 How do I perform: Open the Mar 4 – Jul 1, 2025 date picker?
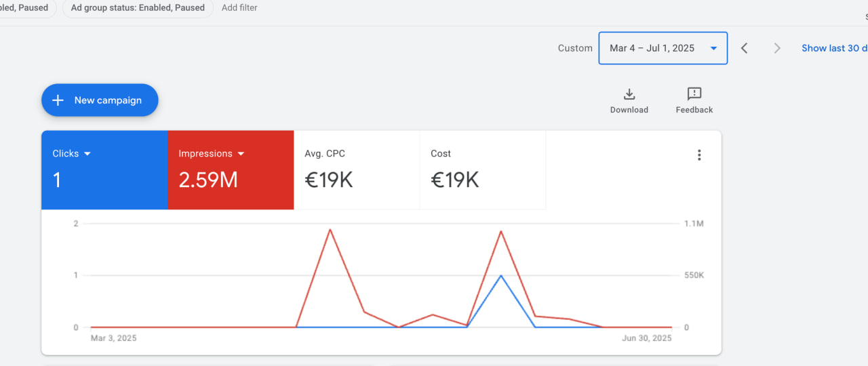[663, 48]
